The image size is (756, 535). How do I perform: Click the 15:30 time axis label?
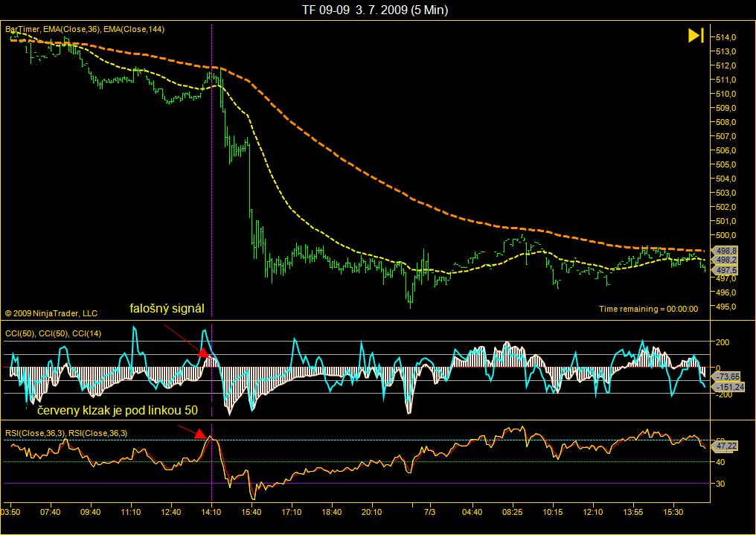coord(673,512)
